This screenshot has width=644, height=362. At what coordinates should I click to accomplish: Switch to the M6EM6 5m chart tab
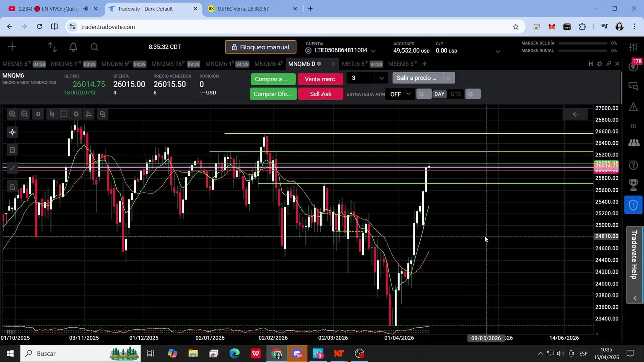click(403, 64)
